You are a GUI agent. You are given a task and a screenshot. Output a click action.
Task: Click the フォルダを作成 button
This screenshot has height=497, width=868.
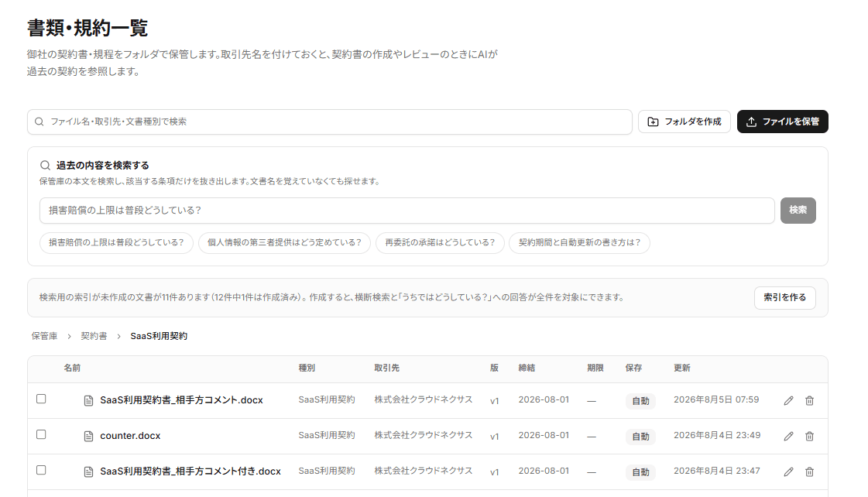point(684,122)
